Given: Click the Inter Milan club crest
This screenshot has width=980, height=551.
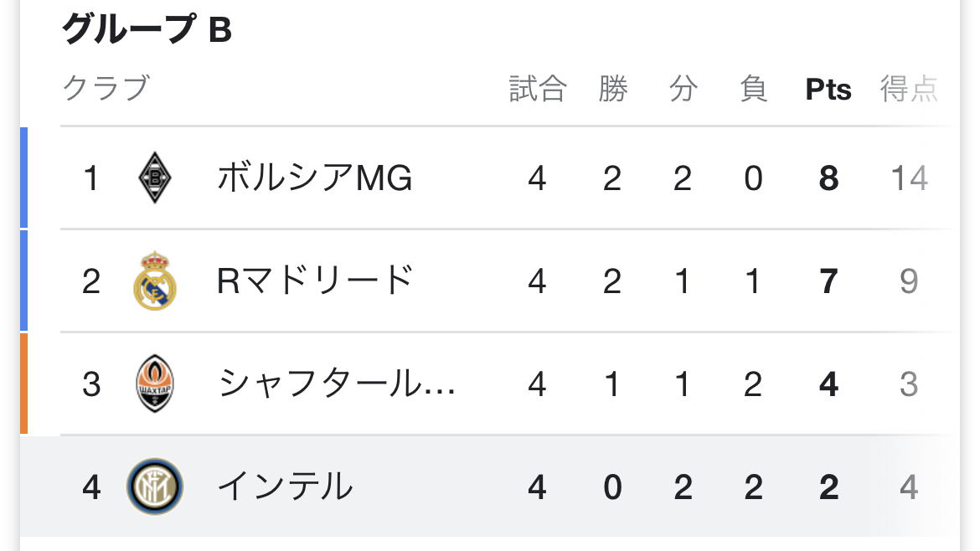Looking at the screenshot, I should [x=155, y=487].
